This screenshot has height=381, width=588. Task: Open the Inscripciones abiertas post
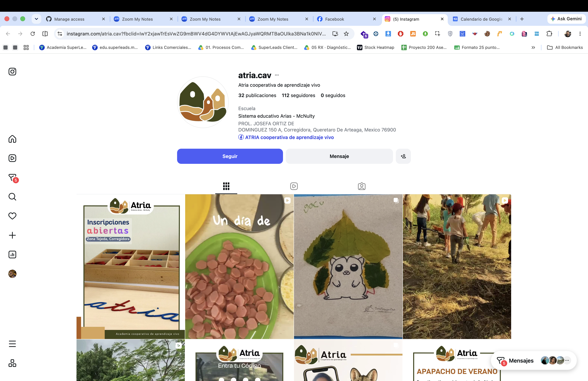pos(131,267)
